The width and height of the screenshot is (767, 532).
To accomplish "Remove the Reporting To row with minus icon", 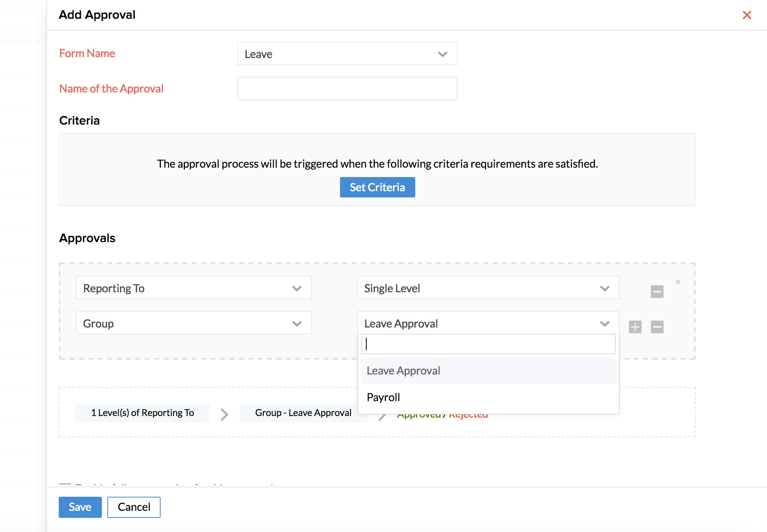I will click(657, 291).
